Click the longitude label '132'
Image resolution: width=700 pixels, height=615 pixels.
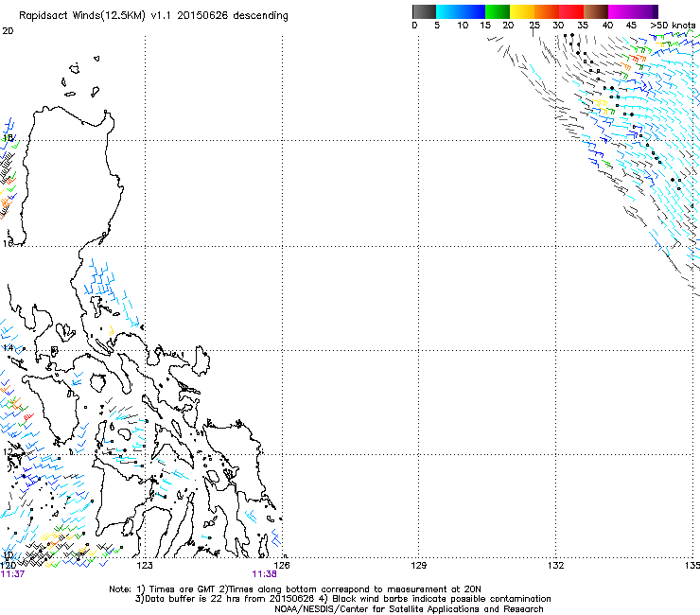click(x=556, y=566)
